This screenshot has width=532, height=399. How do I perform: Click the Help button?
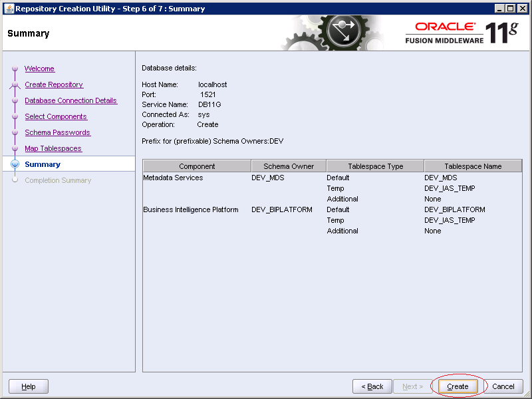coord(29,386)
